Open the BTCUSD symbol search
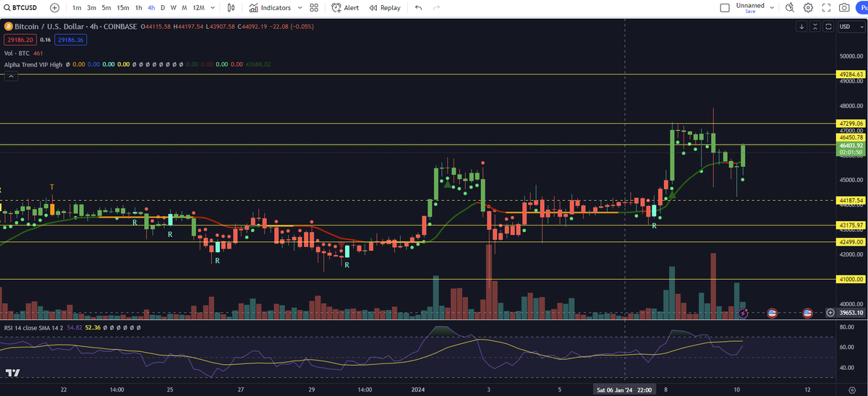 pos(22,7)
